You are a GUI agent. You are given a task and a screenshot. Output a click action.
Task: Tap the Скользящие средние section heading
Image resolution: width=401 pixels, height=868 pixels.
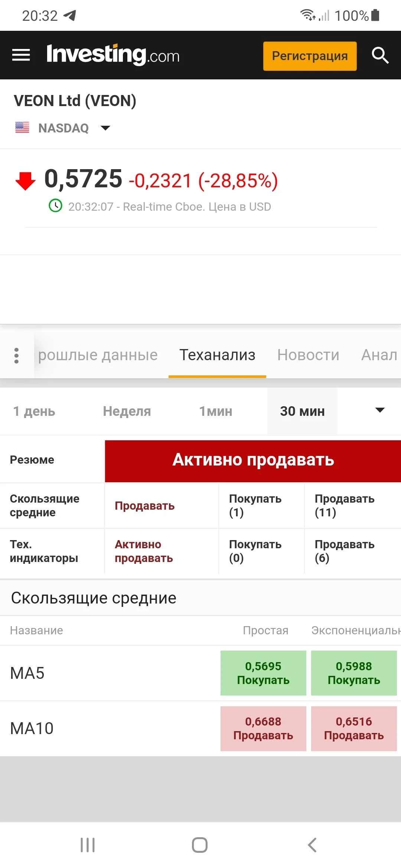coord(94,598)
